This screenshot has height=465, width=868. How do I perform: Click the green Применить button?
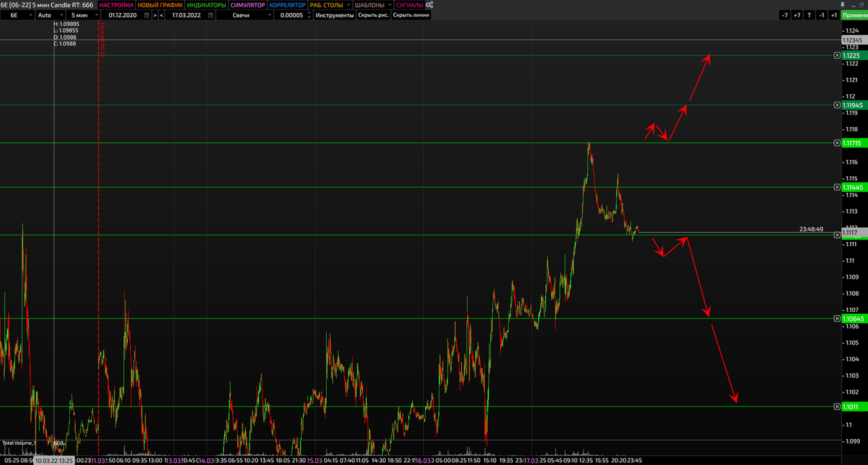(854, 15)
